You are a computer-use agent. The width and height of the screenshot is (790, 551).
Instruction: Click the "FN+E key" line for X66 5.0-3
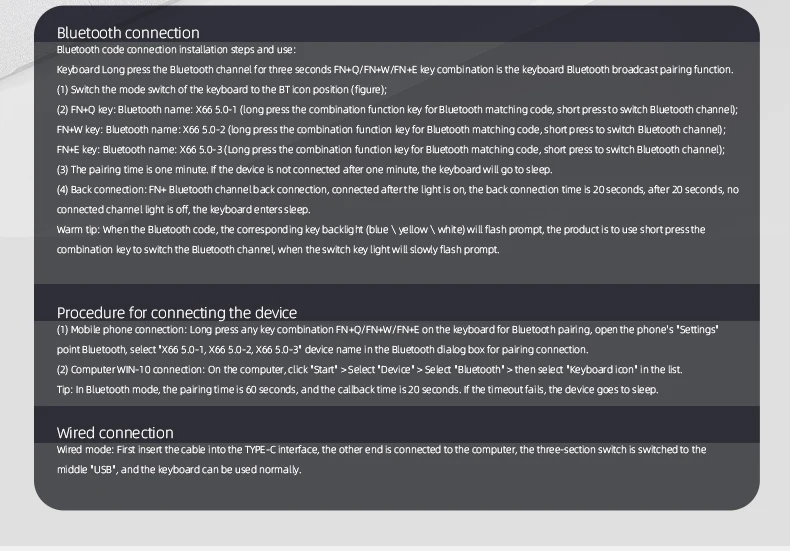click(x=391, y=150)
